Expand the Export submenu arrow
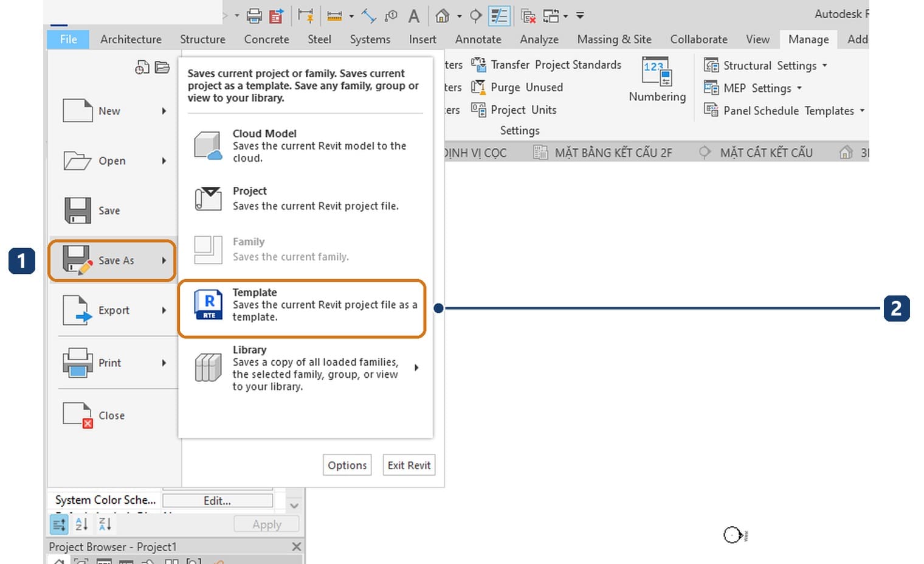The image size is (924, 564). (x=164, y=310)
